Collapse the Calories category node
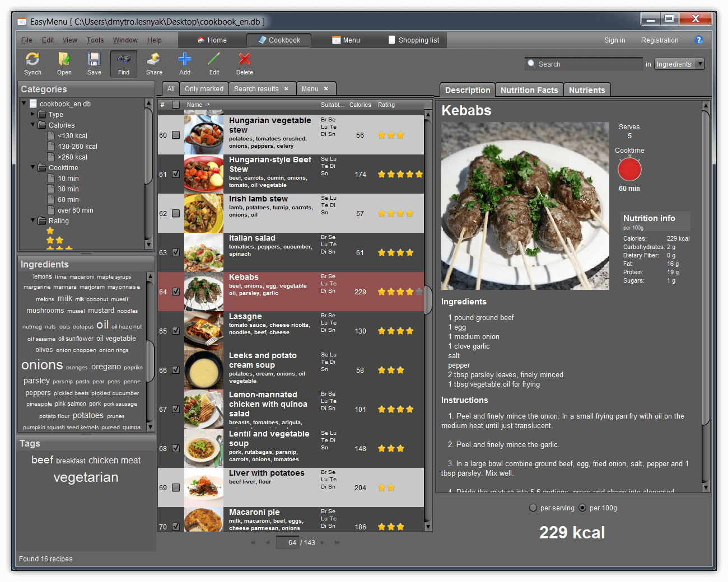 pyautogui.click(x=33, y=125)
